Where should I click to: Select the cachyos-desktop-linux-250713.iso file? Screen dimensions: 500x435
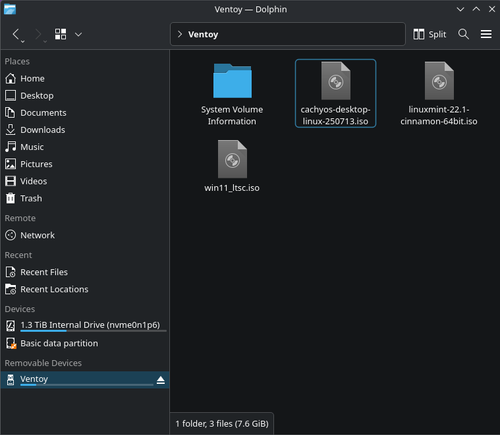(x=336, y=94)
